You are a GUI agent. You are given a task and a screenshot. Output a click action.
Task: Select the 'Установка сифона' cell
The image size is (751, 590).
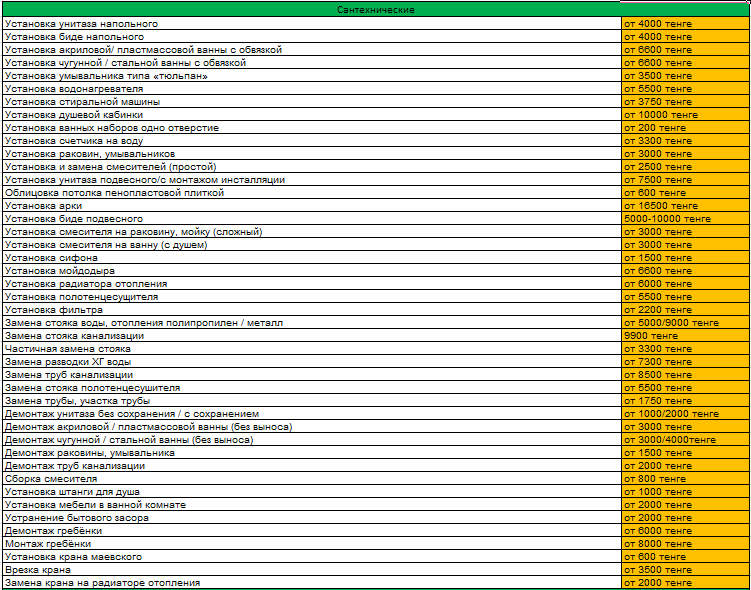[312, 258]
